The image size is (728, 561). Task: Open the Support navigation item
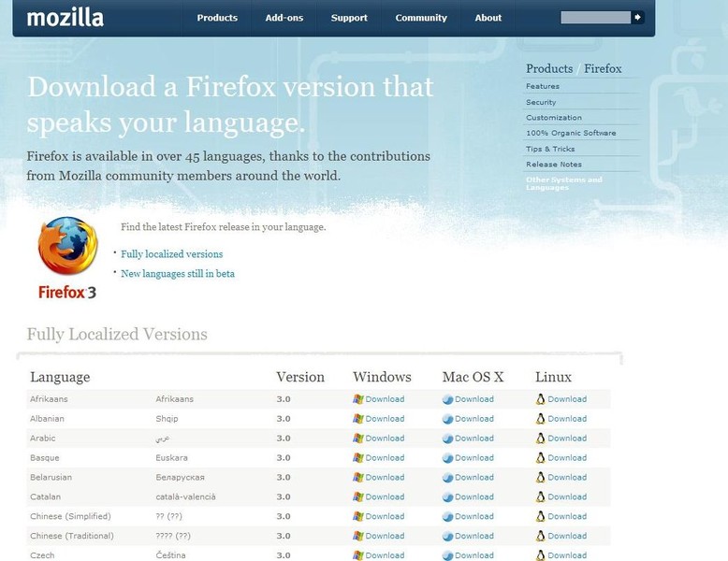[x=349, y=18]
